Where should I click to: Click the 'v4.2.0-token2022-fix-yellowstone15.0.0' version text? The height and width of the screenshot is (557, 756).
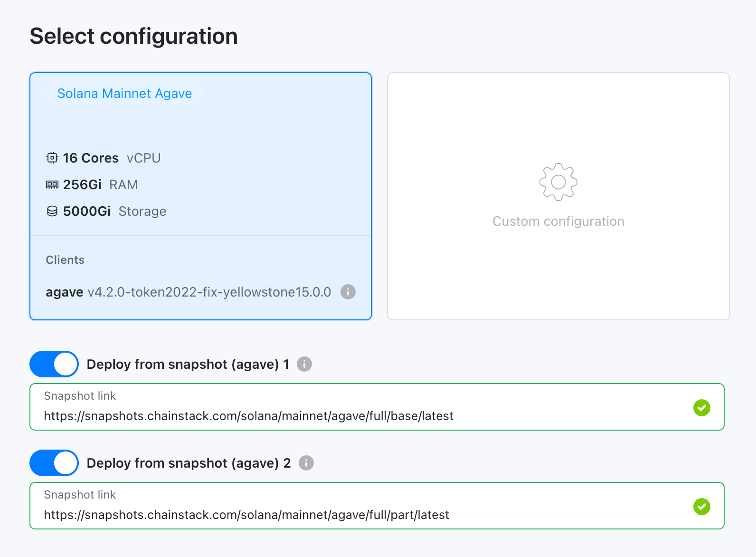209,292
